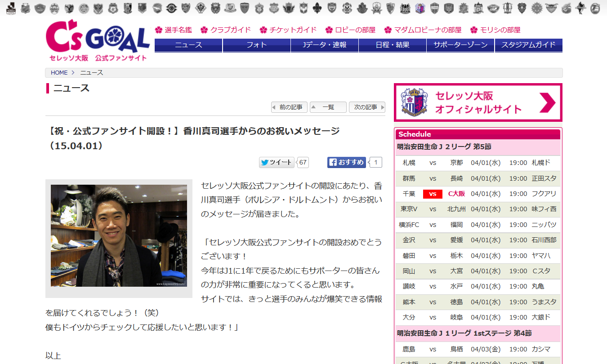607x364 pixels.
Task: Click the Shinji Kagawa article photo
Action: 119,236
